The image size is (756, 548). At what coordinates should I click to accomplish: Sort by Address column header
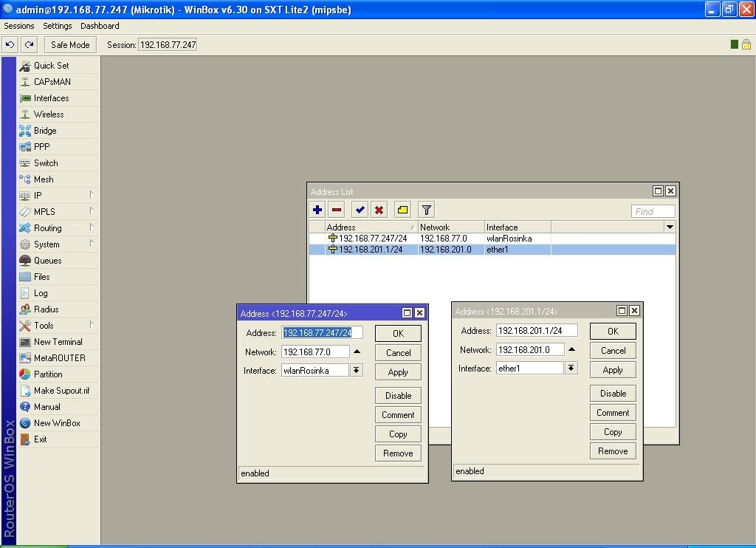point(371,227)
